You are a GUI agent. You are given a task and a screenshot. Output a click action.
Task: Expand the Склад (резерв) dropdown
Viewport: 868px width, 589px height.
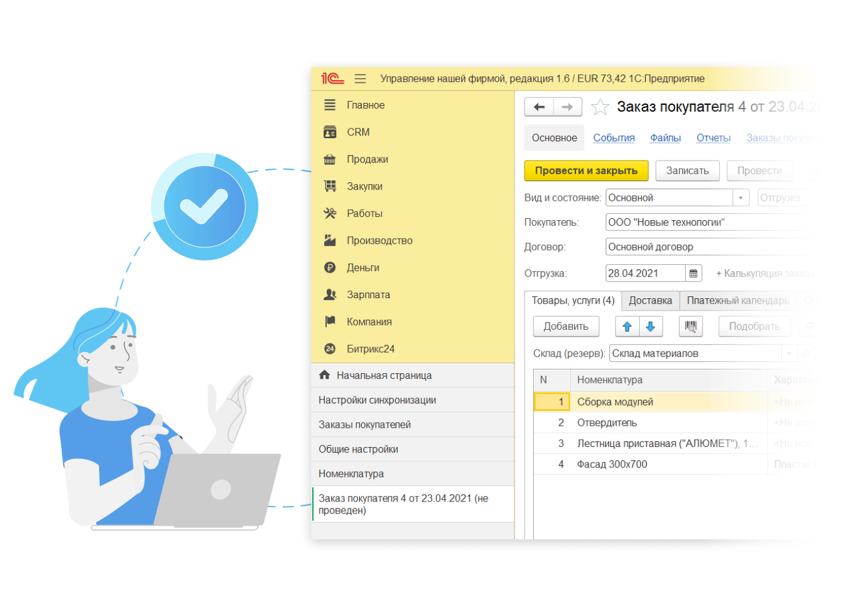pyautogui.click(x=789, y=353)
